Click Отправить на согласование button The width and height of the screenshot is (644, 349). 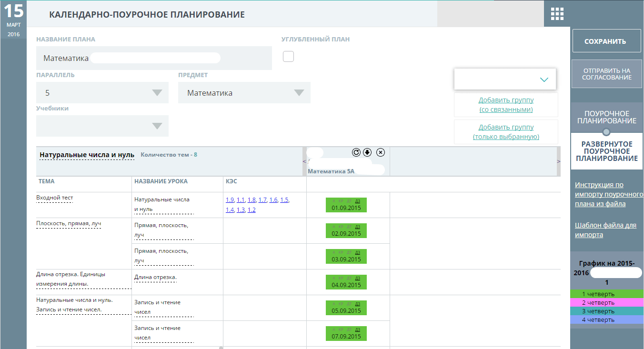[x=607, y=74]
